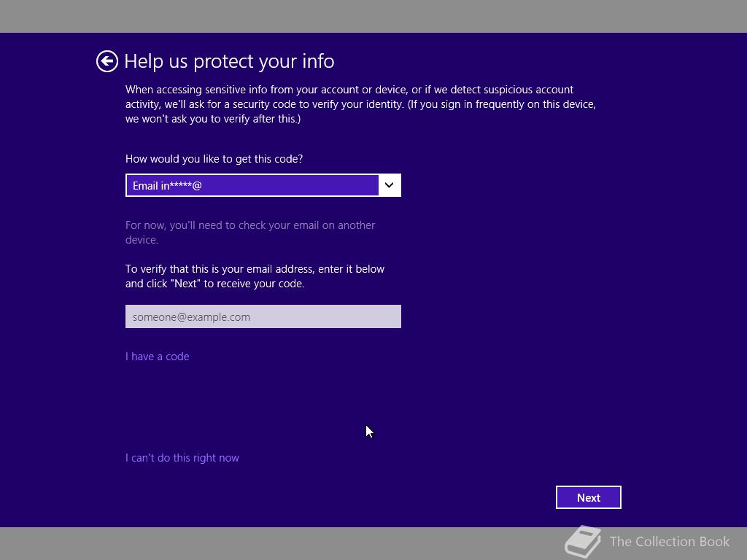747x560 pixels.
Task: Click 'How would you like to get this code?' label
Action: tap(214, 159)
